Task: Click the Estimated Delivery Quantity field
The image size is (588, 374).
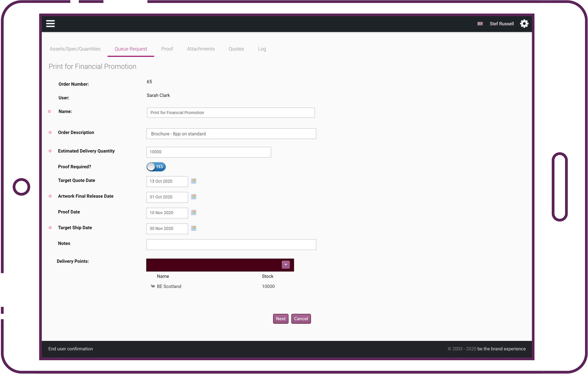Action: click(209, 152)
